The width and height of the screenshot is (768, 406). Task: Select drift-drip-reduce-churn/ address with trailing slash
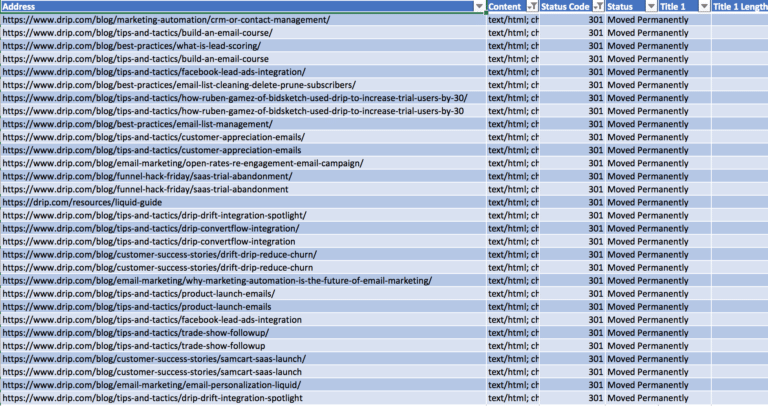(x=243, y=255)
